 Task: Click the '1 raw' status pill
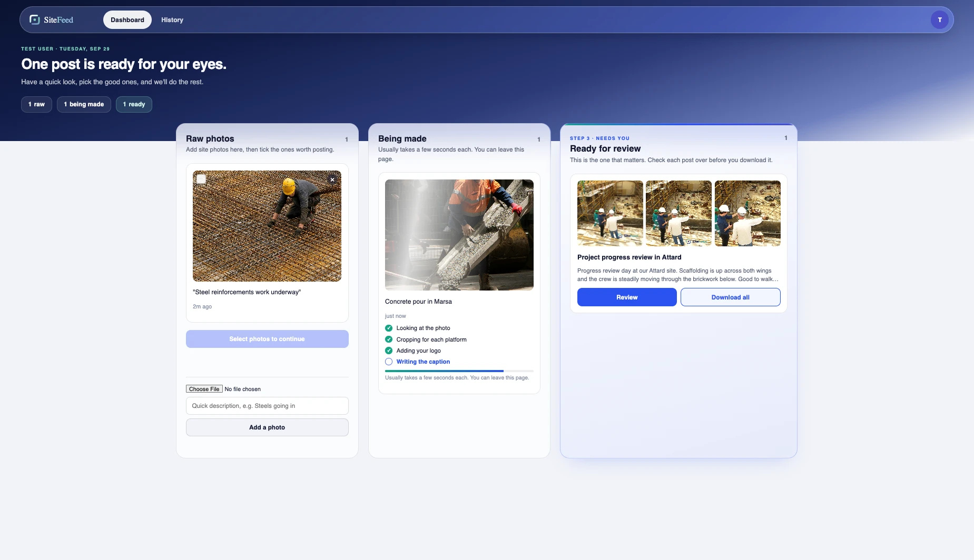(x=36, y=104)
